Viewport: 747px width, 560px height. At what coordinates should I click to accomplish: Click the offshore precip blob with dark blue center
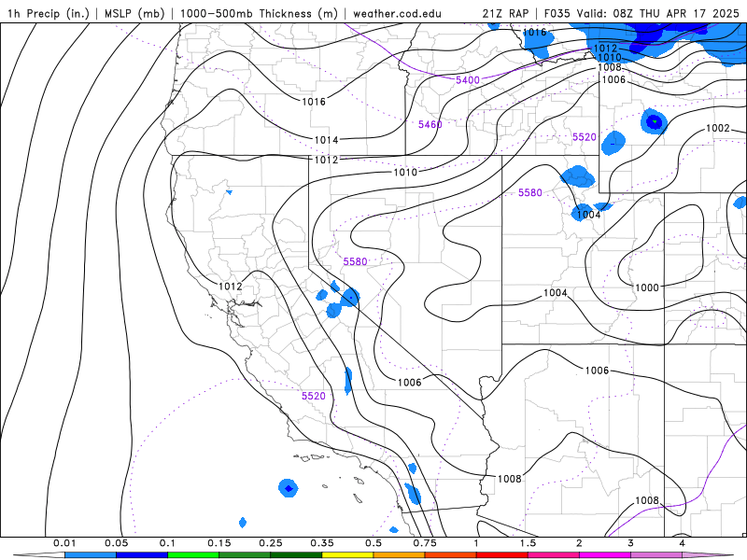click(x=289, y=488)
